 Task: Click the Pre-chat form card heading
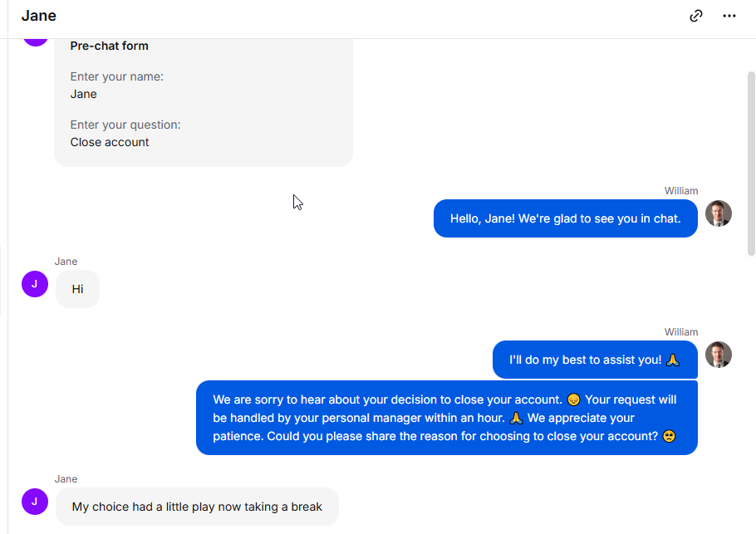(x=110, y=46)
